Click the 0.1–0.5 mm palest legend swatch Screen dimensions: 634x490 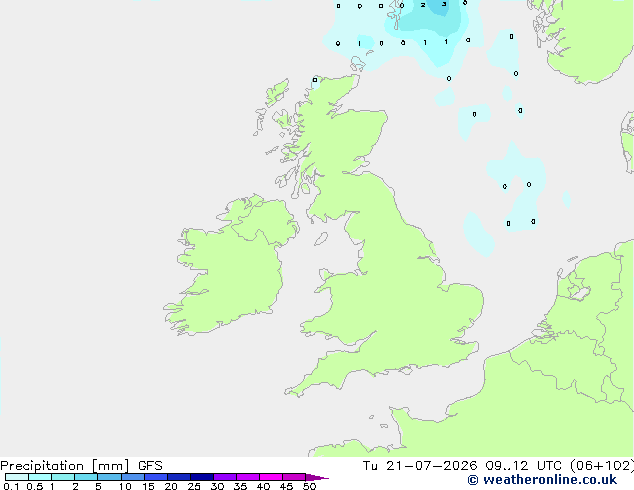[17, 477]
